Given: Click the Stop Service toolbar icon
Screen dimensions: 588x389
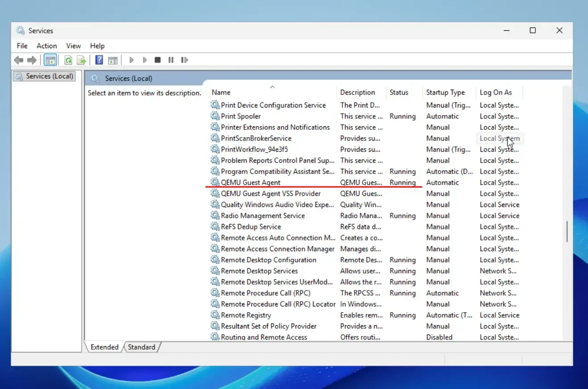Looking at the screenshot, I should 157,60.
